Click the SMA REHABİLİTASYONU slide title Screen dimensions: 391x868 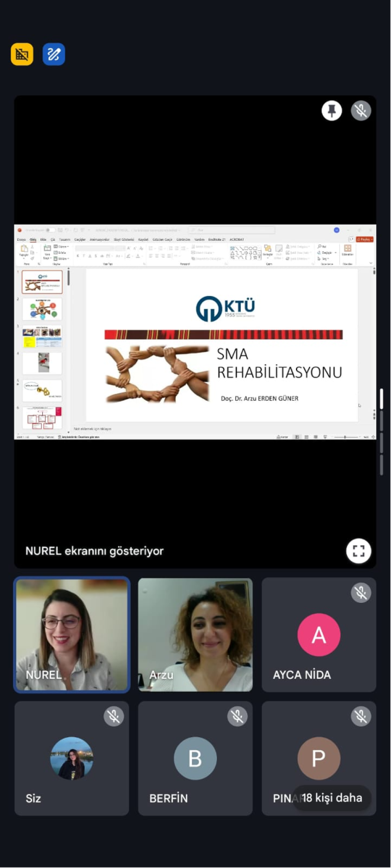279,363
